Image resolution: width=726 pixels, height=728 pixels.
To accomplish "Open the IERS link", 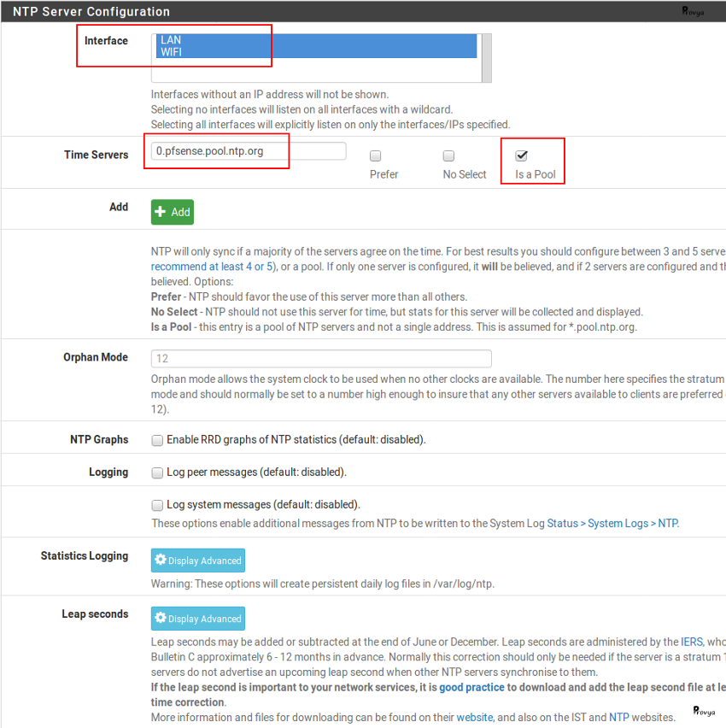I will 692,642.
